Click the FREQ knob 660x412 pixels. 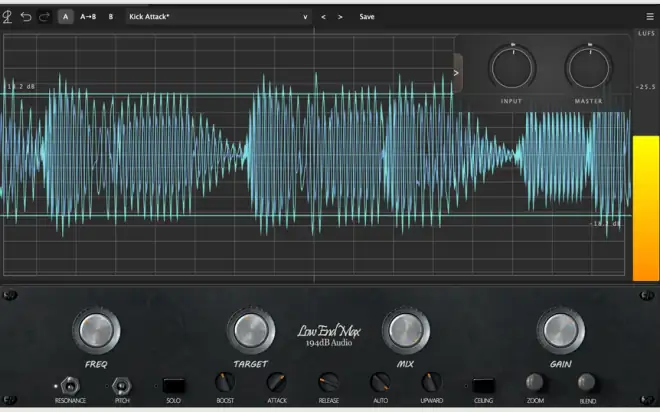click(x=96, y=330)
